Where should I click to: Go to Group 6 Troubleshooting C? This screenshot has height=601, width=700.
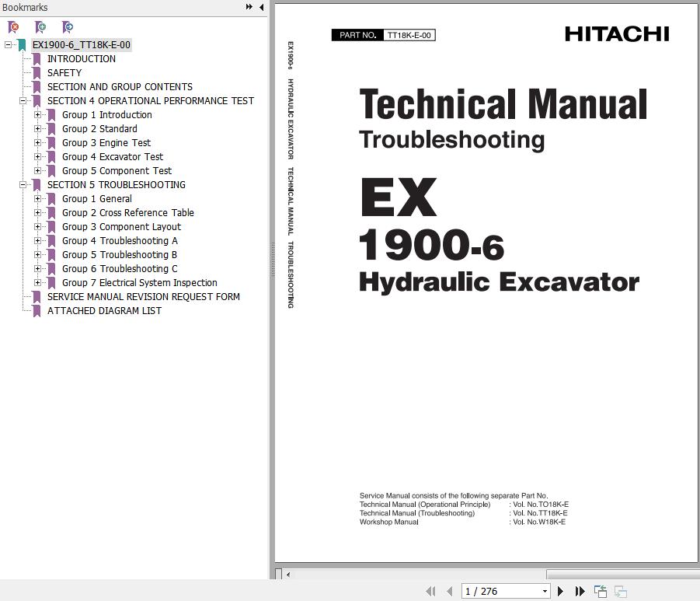(x=120, y=269)
